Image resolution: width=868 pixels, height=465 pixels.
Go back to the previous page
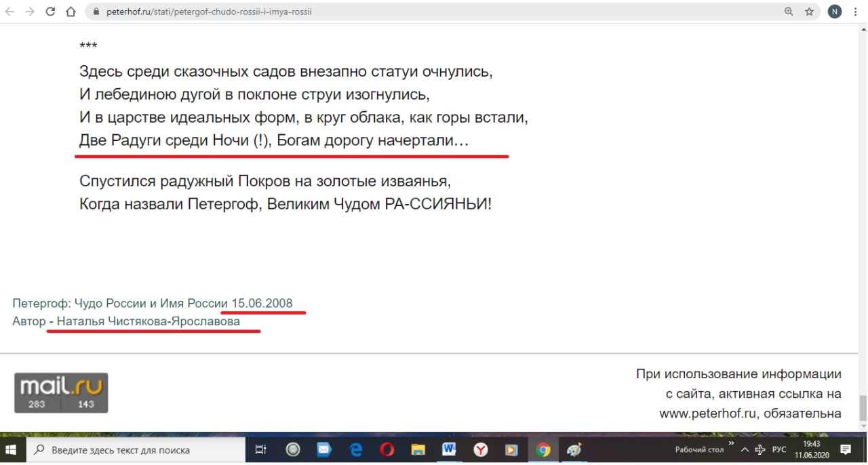click(9, 12)
